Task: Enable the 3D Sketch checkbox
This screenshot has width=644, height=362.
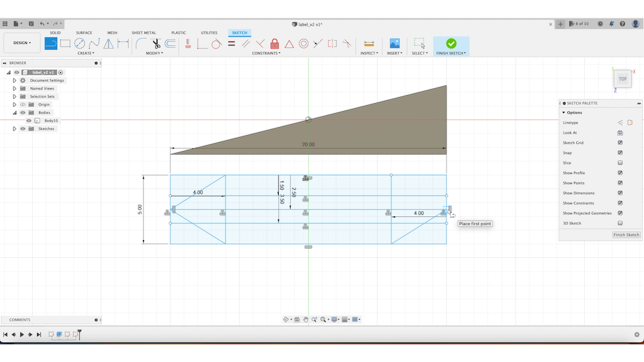Action: click(x=620, y=223)
